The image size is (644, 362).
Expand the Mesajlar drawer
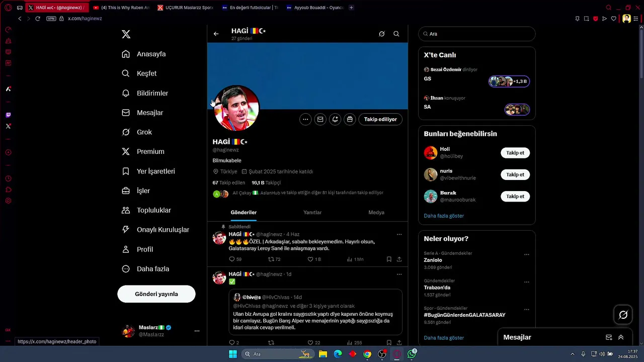pos(621,337)
